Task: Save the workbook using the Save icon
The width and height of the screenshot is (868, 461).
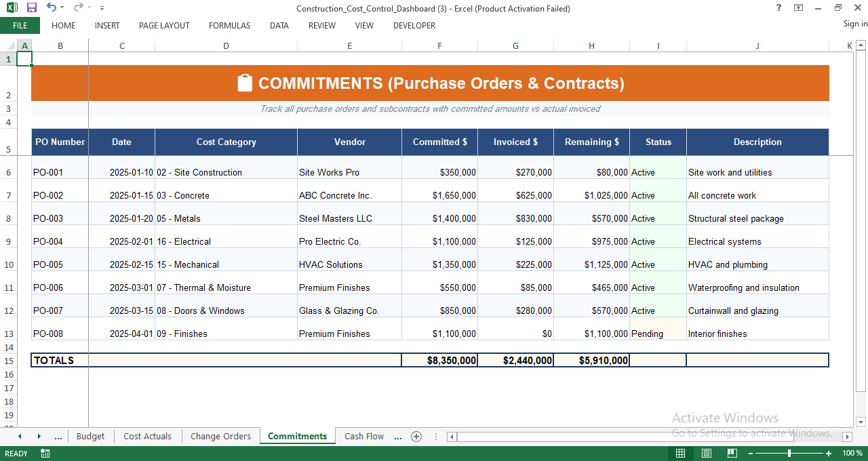Action: 31,7
